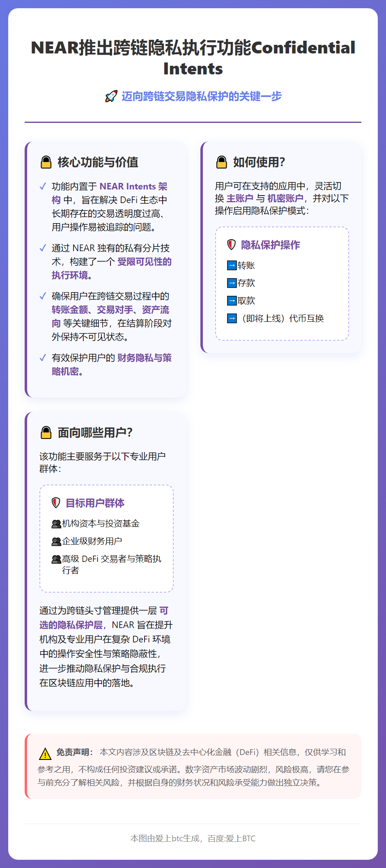Click the subheading 隐私保护操作
The image size is (386, 868).
(271, 245)
